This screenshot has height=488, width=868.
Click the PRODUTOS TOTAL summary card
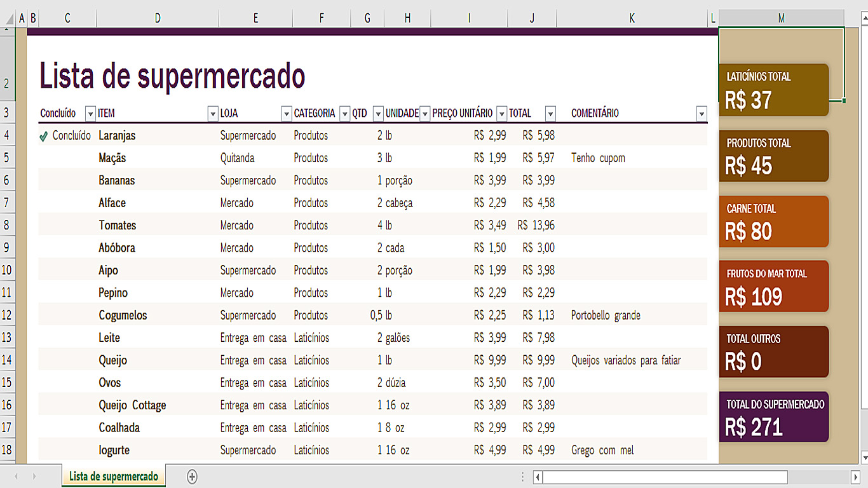[774, 156]
